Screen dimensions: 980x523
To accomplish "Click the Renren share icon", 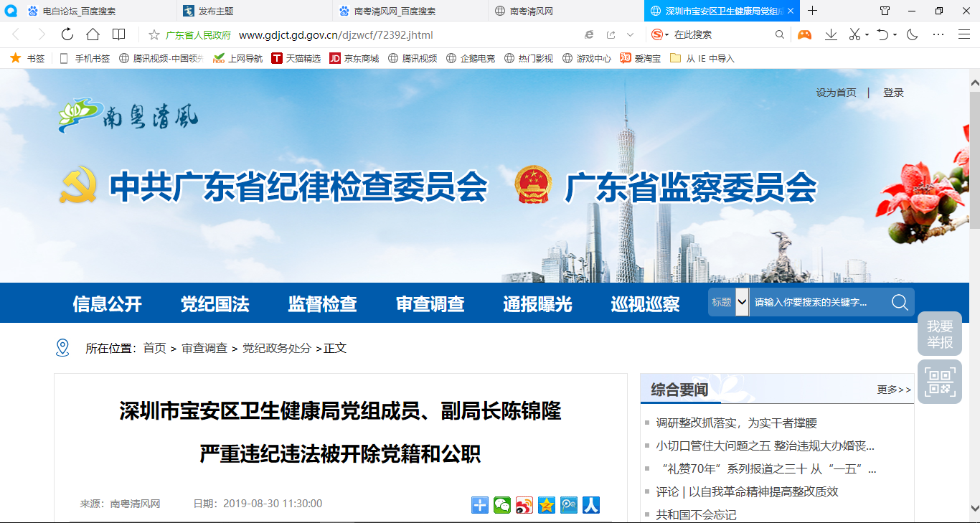I will tap(591, 505).
